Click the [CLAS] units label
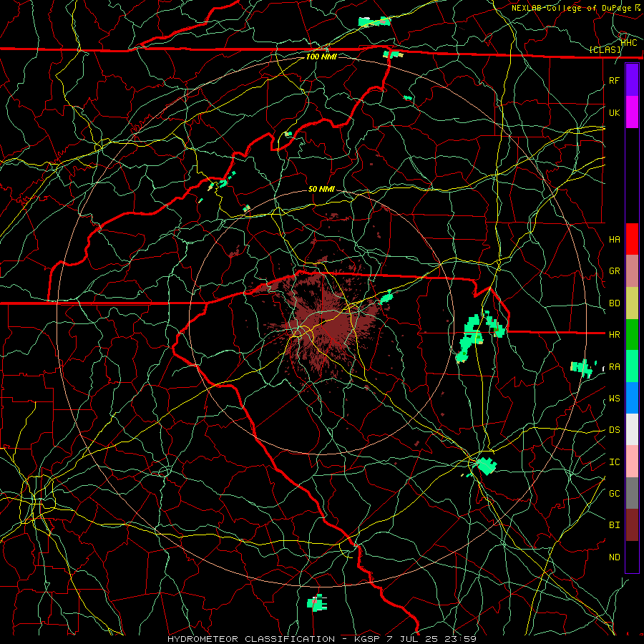 605,50
